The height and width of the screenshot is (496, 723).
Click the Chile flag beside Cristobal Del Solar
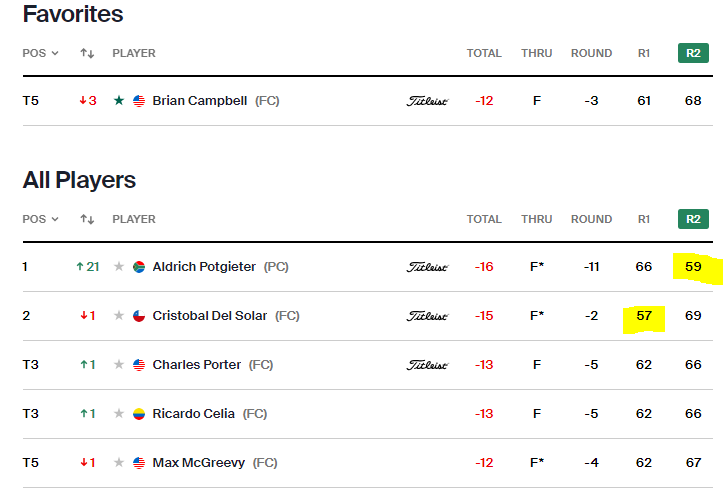(x=139, y=316)
